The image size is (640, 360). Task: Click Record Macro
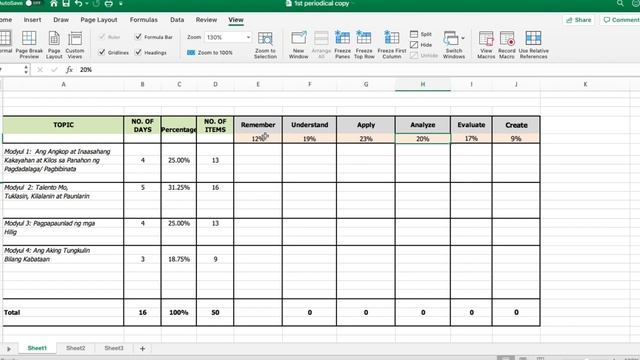click(x=507, y=44)
